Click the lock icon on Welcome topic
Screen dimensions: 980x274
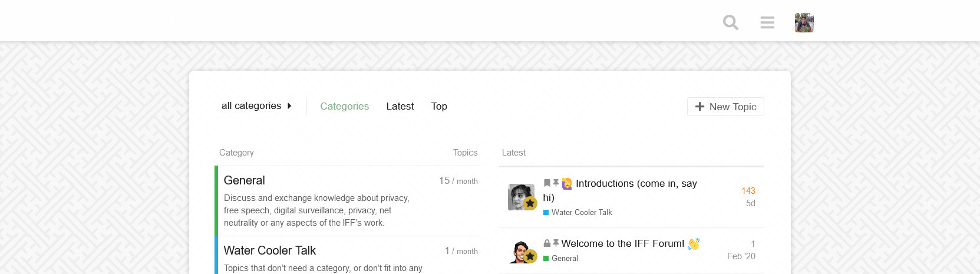tap(547, 243)
